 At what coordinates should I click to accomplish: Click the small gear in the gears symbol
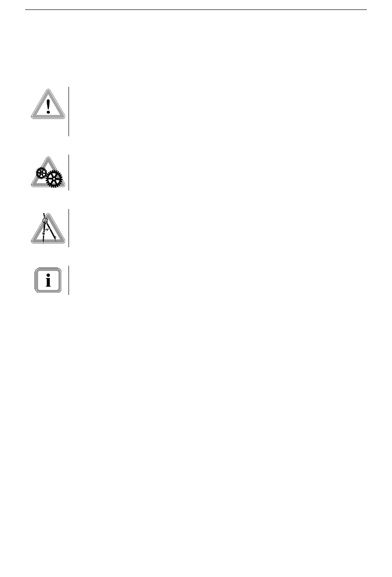[42, 172]
